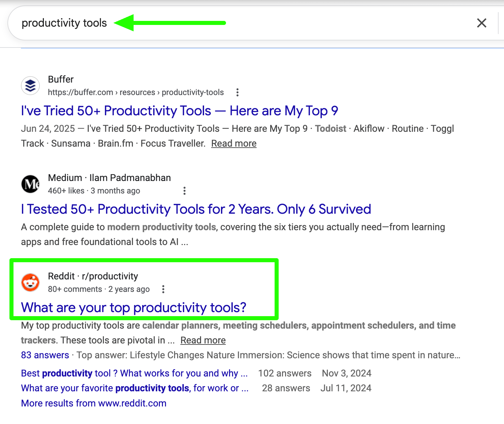Open "What are your favorite productivity tools" thread
Screen dimensions: 504x424
coord(135,388)
